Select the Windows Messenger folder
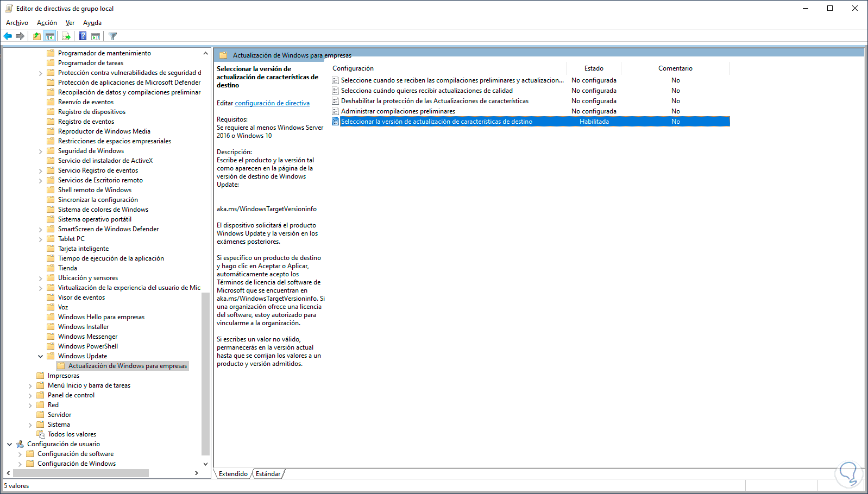Viewport: 868px width, 494px height. click(x=88, y=337)
